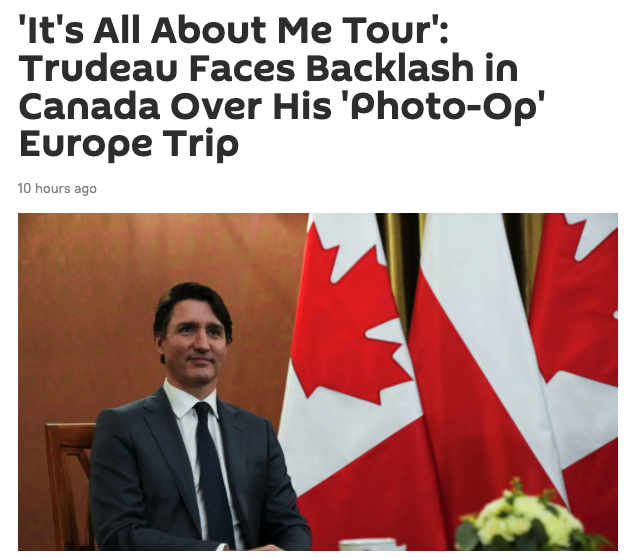Click the white cup beside the flowers

368,545
